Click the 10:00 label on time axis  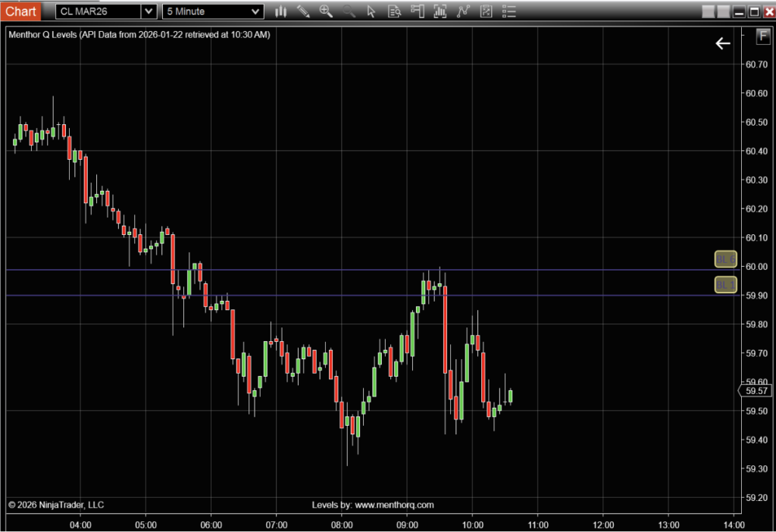[473, 524]
